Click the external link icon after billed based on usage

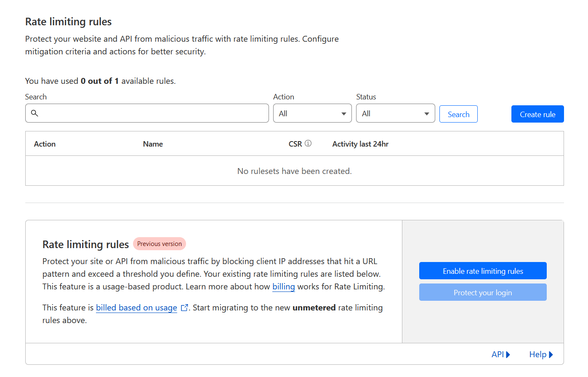tap(184, 307)
